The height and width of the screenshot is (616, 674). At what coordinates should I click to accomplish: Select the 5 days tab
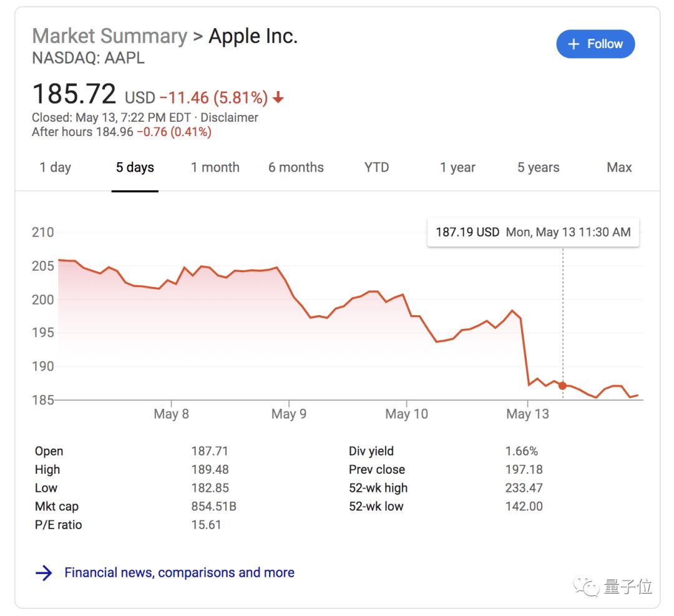tap(135, 167)
